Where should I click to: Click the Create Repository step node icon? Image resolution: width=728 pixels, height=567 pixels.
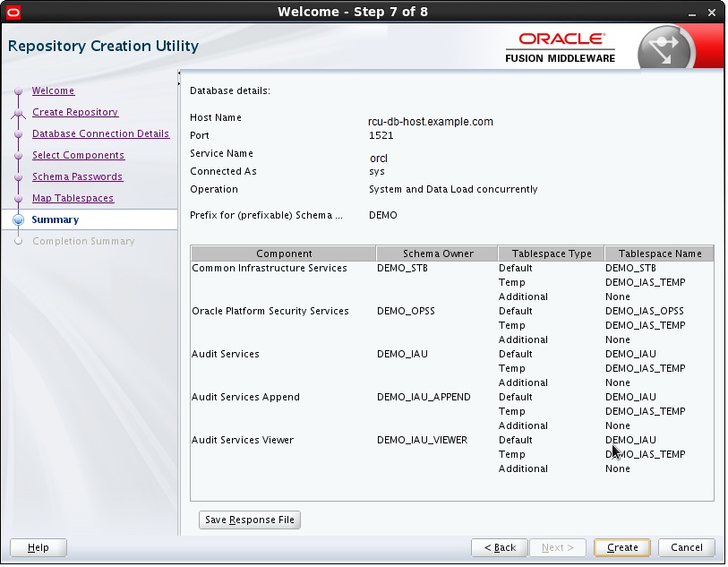click(18, 113)
